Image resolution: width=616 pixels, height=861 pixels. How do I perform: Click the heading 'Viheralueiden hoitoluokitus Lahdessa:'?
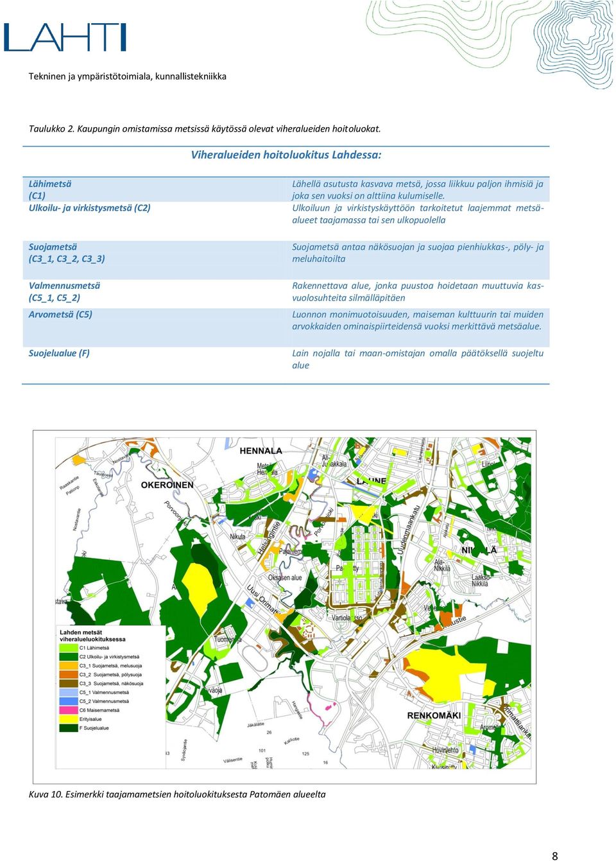click(x=286, y=155)
